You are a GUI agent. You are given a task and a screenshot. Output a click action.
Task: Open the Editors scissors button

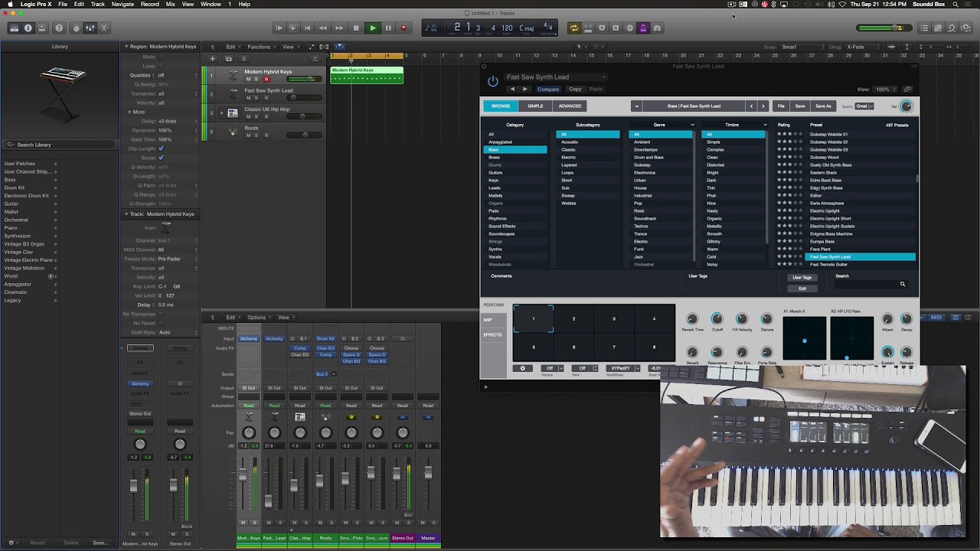pyautogui.click(x=105, y=28)
